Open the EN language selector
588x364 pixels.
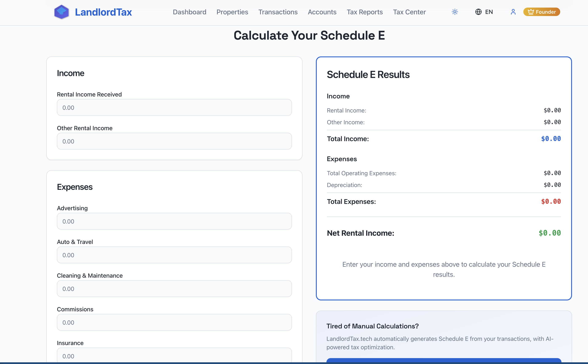click(x=489, y=12)
